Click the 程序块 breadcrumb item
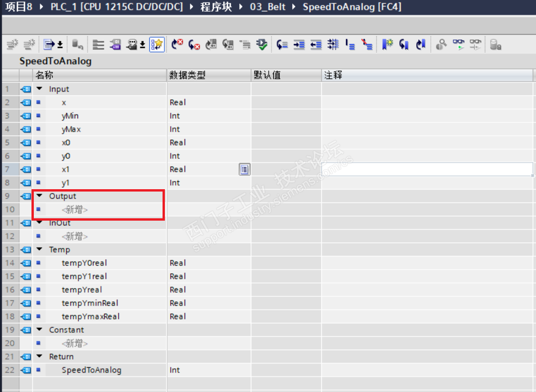 pyautogui.click(x=216, y=7)
